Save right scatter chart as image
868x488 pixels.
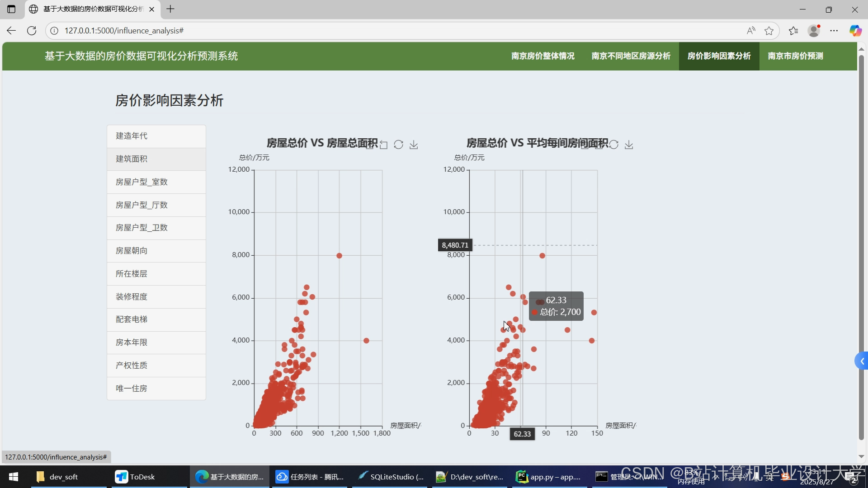629,145
